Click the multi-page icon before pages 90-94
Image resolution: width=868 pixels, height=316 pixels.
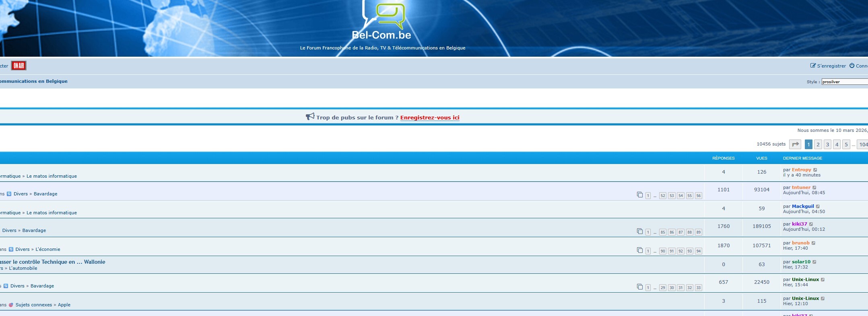640,250
